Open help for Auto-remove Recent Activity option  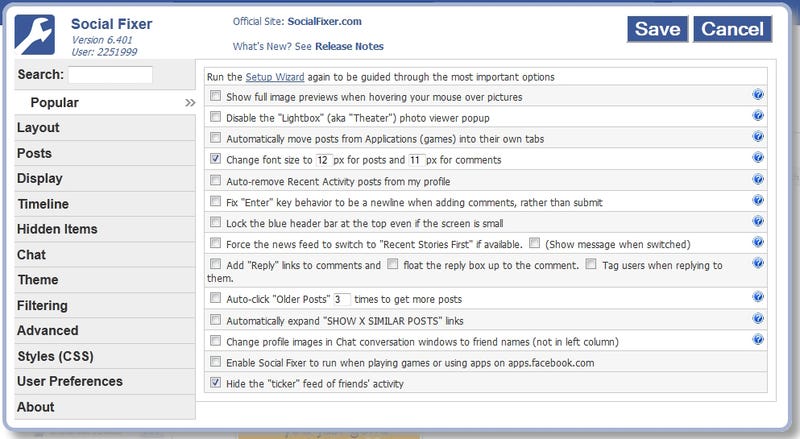(x=758, y=179)
